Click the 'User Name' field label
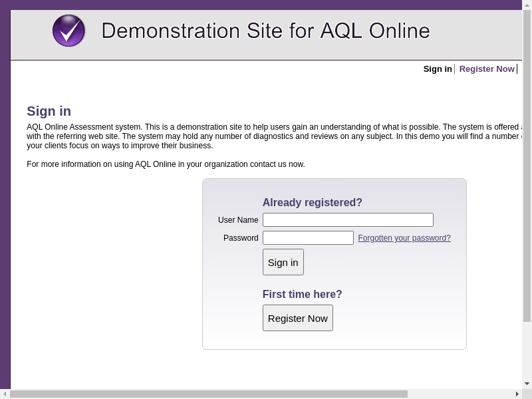 238,220
